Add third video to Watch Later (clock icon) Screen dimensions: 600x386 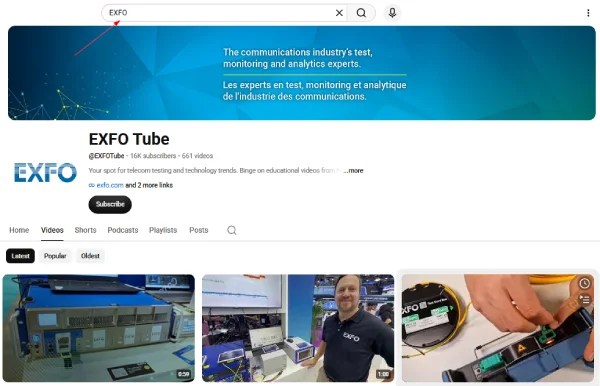pyautogui.click(x=584, y=283)
